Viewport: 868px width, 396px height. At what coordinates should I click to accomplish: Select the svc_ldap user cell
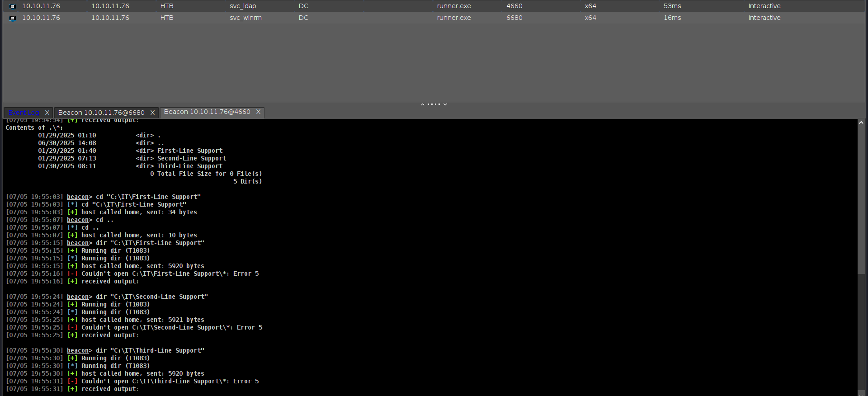pyautogui.click(x=243, y=6)
